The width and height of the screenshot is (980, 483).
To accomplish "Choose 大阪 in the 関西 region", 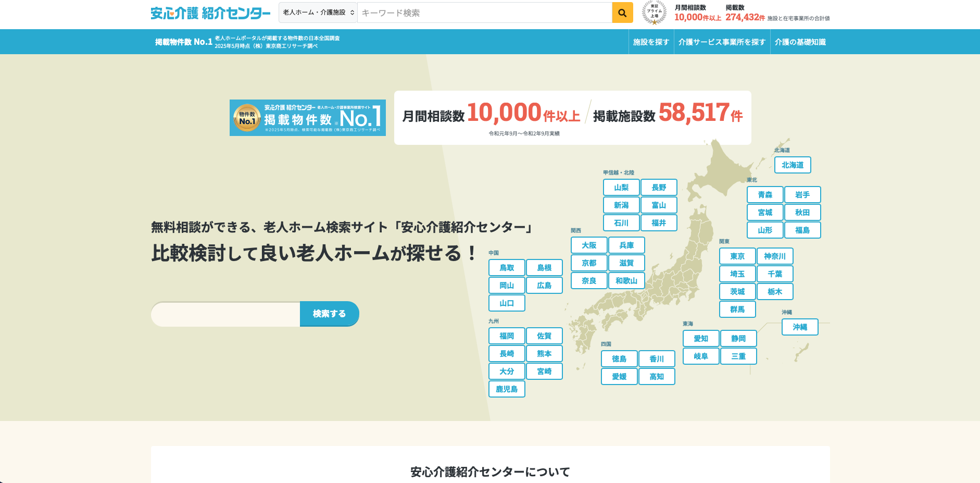I will pyautogui.click(x=589, y=245).
